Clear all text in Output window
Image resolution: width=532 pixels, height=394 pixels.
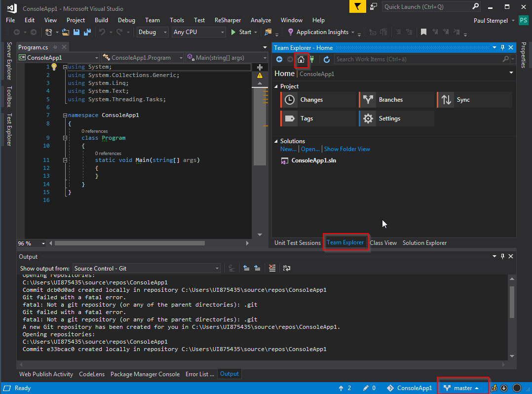[x=272, y=268]
